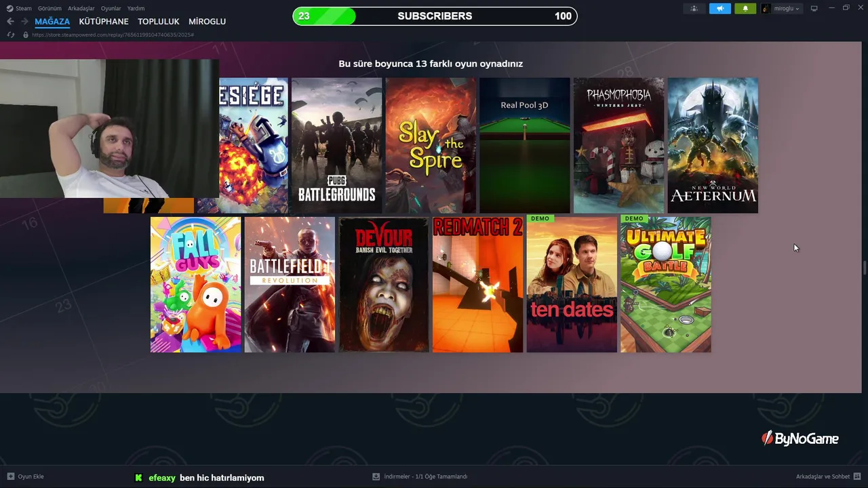Viewport: 868px width, 488px height.
Task: Click the miroglu profile avatar
Action: (766, 8)
